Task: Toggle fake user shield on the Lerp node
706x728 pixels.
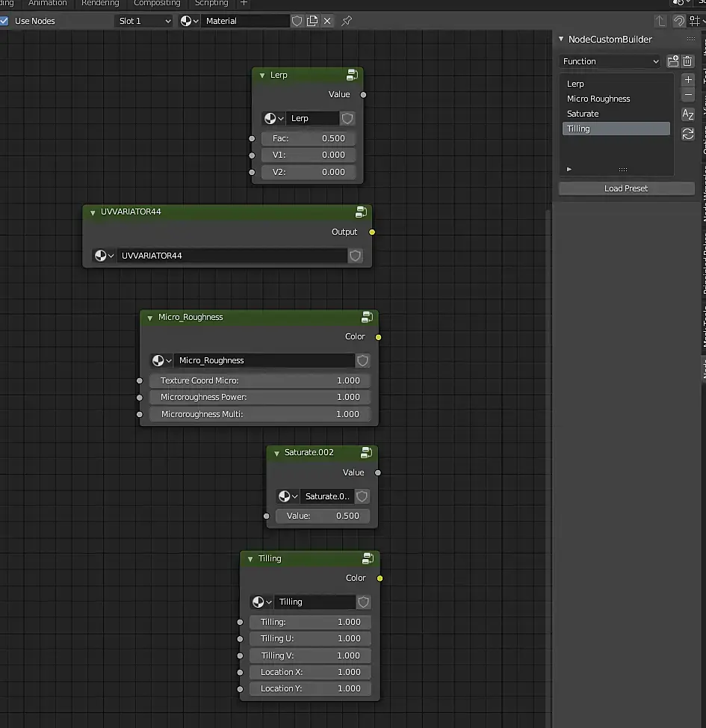Action: tap(347, 118)
